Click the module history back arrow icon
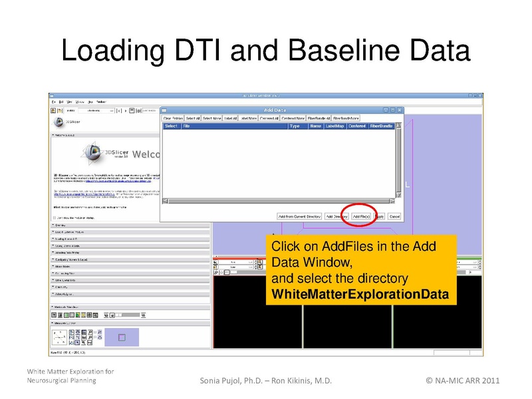Viewport: 532px width, 399px height. (x=120, y=110)
